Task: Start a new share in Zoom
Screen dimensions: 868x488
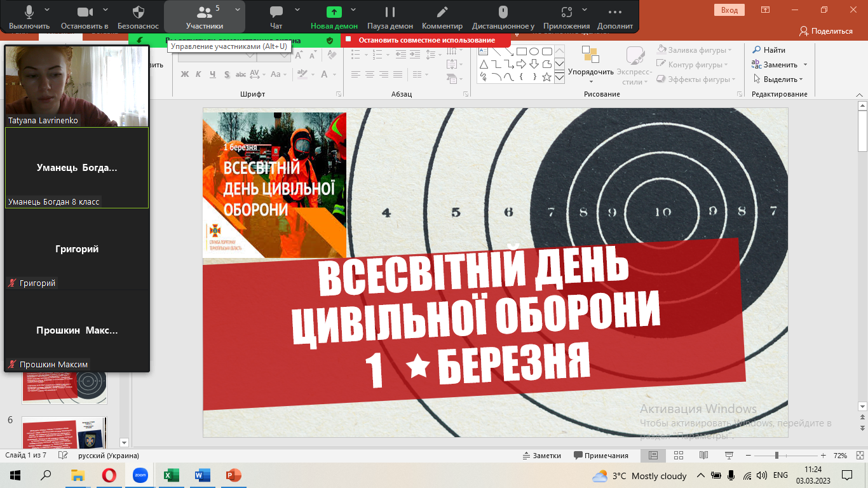Action: [334, 17]
